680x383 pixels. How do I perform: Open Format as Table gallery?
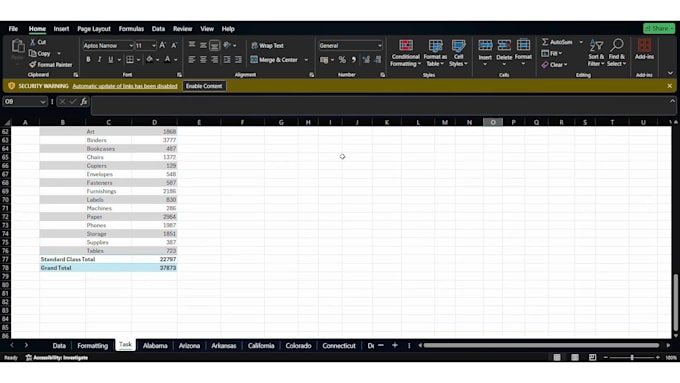coord(435,53)
